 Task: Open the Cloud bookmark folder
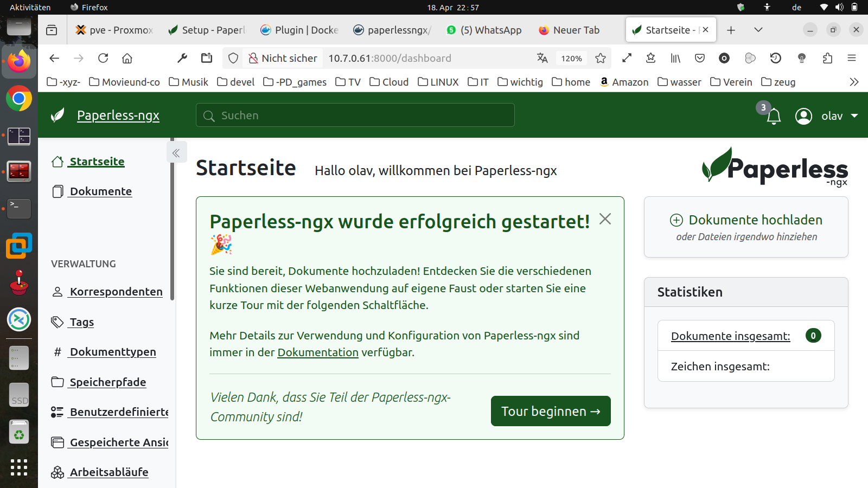click(389, 82)
